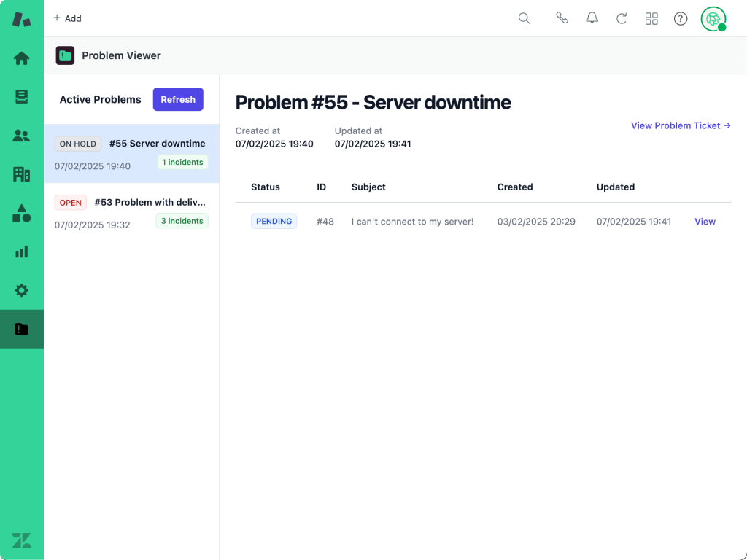Click the Add tab button
This screenshot has width=747, height=560.
pyautogui.click(x=67, y=18)
